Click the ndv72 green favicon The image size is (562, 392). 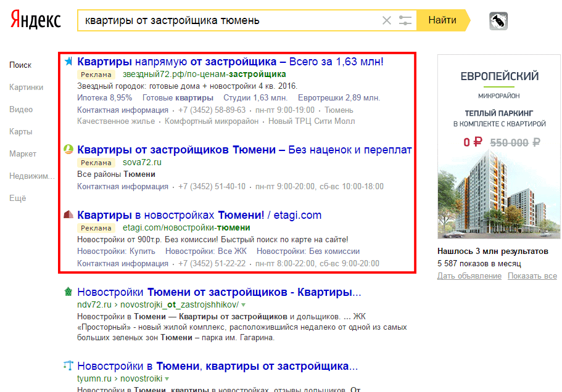pyautogui.click(x=68, y=292)
